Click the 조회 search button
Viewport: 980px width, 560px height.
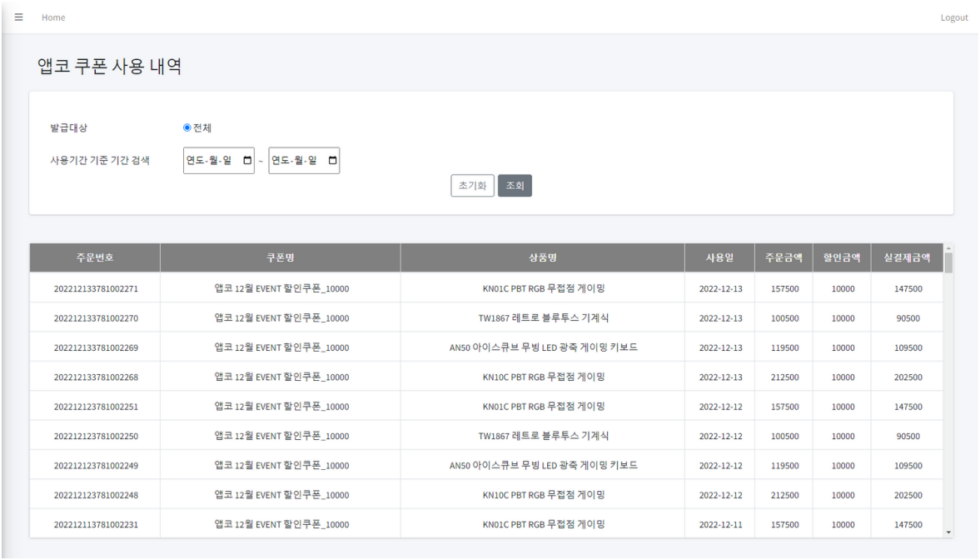point(514,185)
